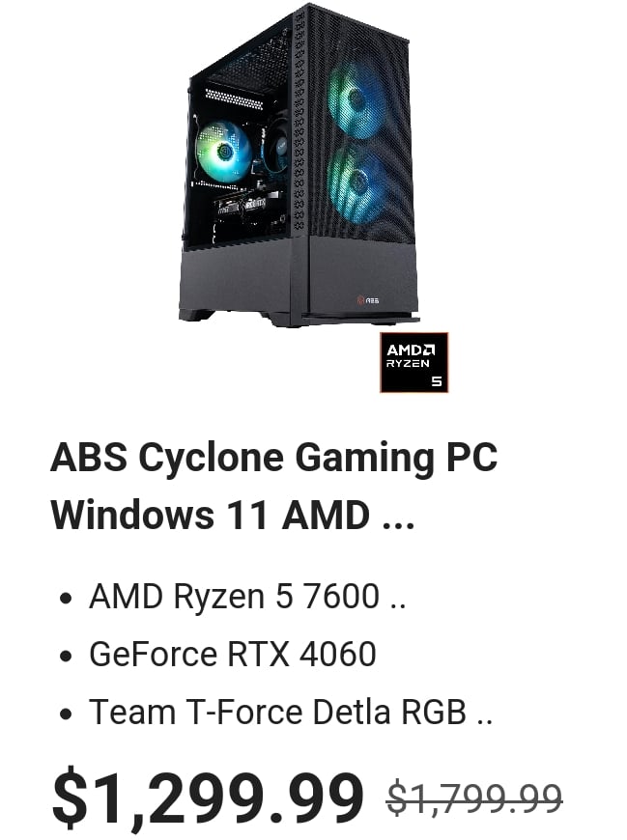Click the 'Windows 11 AMD ...' title line

[x=233, y=515]
